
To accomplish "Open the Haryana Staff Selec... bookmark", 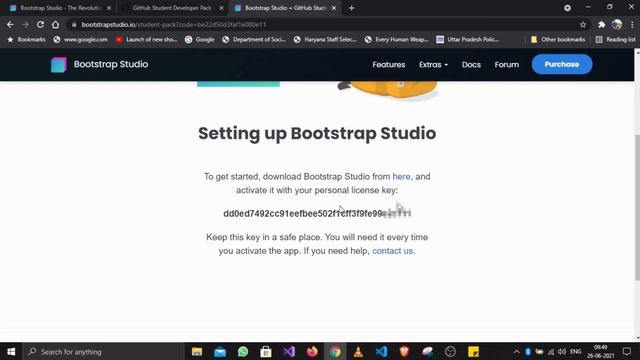I will point(325,39).
